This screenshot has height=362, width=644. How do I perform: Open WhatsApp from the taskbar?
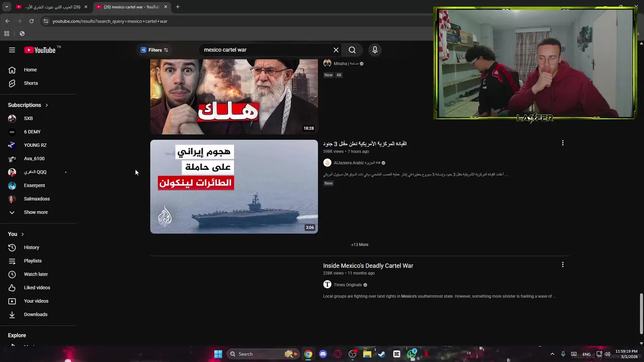pyautogui.click(x=412, y=354)
